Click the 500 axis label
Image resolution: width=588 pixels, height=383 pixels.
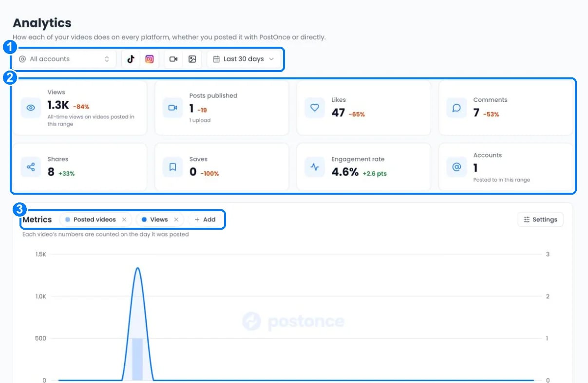pos(40,338)
